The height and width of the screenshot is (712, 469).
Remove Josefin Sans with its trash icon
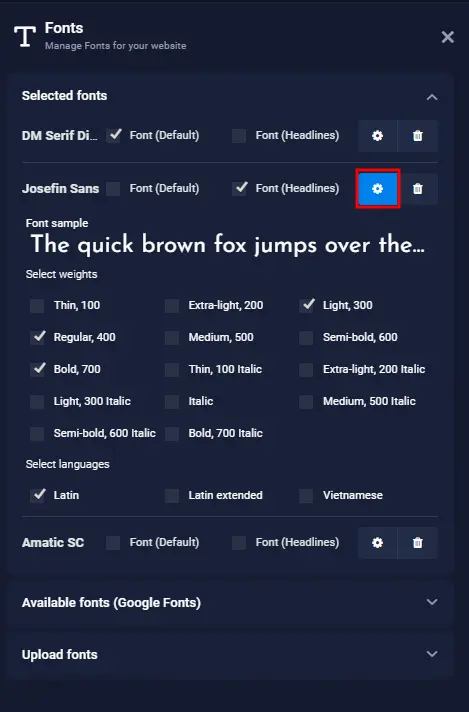418,188
